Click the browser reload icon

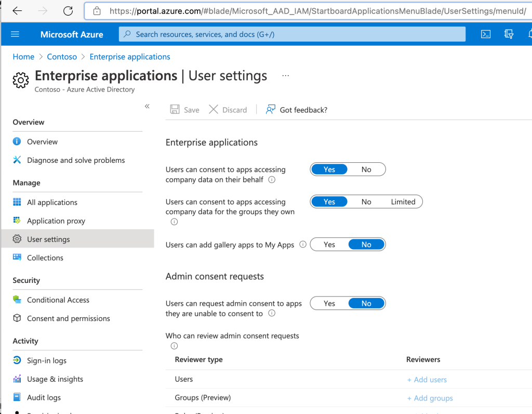(68, 11)
